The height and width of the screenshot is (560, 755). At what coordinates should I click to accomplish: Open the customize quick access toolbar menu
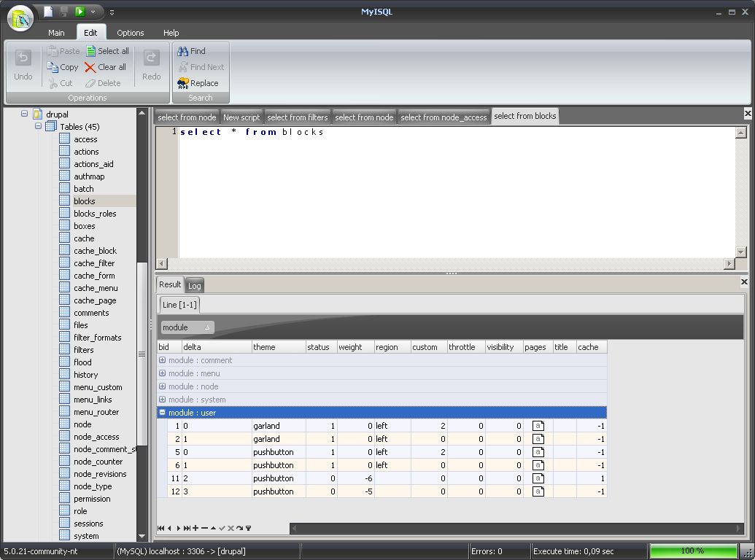[x=112, y=12]
